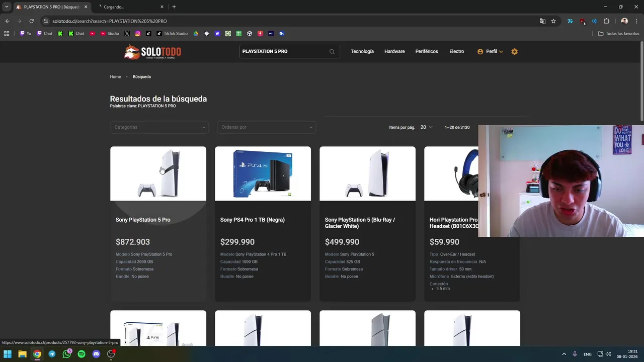Viewport: 644px width, 362px height.
Task: Open the Periféricos menu
Action: [x=427, y=51]
